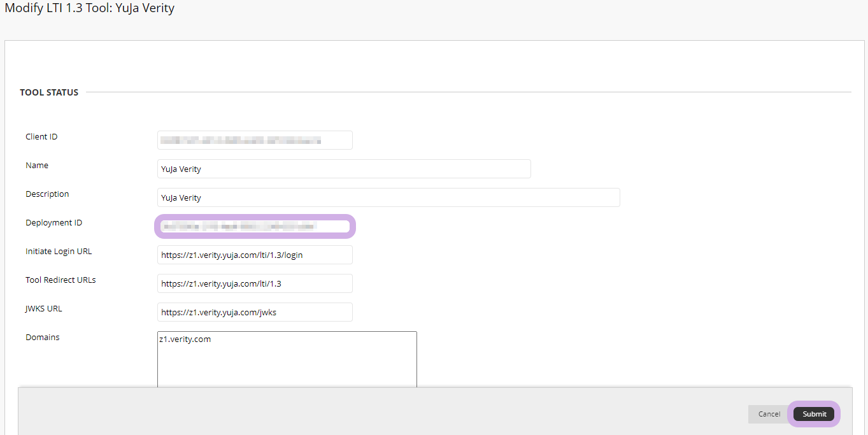The width and height of the screenshot is (868, 435).
Task: Focus the Client ID input field
Action: pos(255,140)
